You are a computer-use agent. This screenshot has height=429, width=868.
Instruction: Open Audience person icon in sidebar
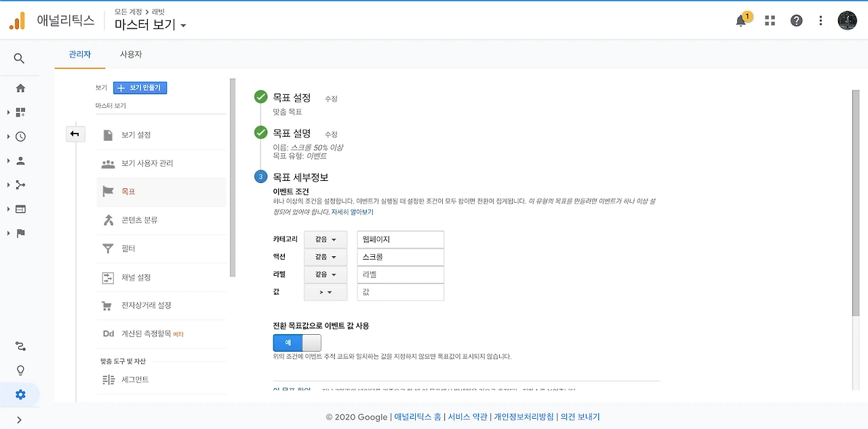(20, 161)
